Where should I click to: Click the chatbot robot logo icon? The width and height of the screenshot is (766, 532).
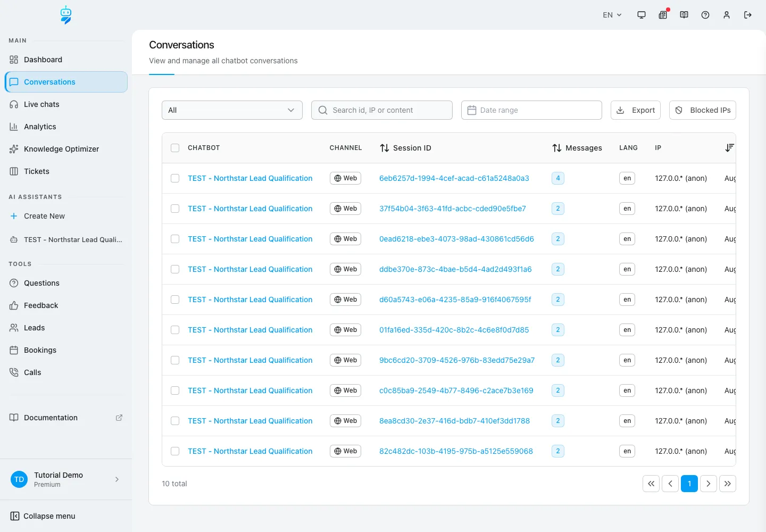click(66, 15)
